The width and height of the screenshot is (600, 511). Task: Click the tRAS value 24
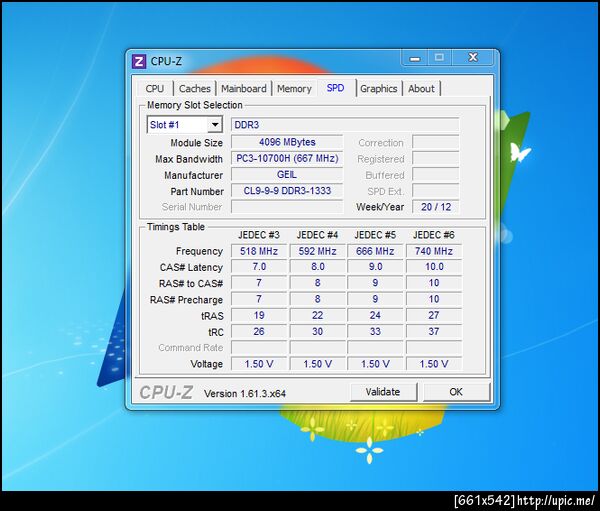(375, 315)
